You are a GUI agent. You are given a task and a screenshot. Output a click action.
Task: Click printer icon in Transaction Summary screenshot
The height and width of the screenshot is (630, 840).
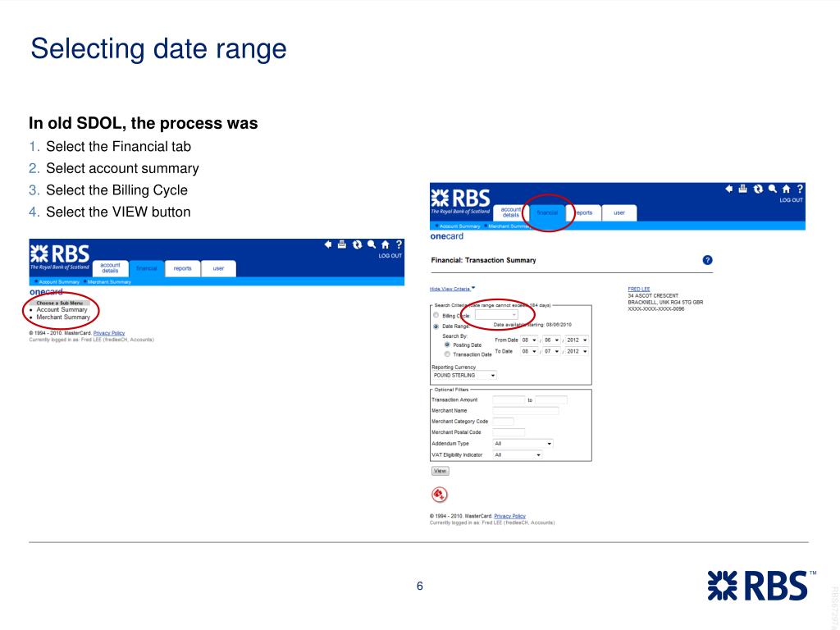(x=742, y=189)
